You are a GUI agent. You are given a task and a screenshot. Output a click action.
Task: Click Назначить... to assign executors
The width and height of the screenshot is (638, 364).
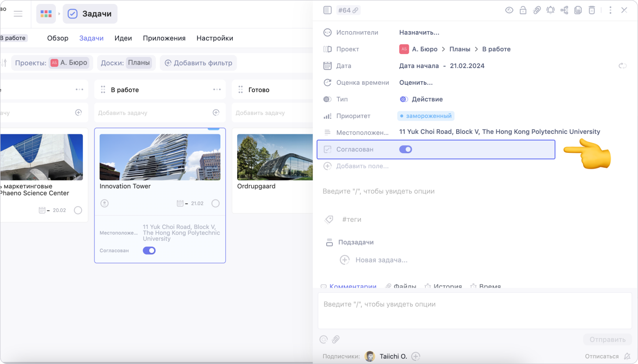(419, 32)
